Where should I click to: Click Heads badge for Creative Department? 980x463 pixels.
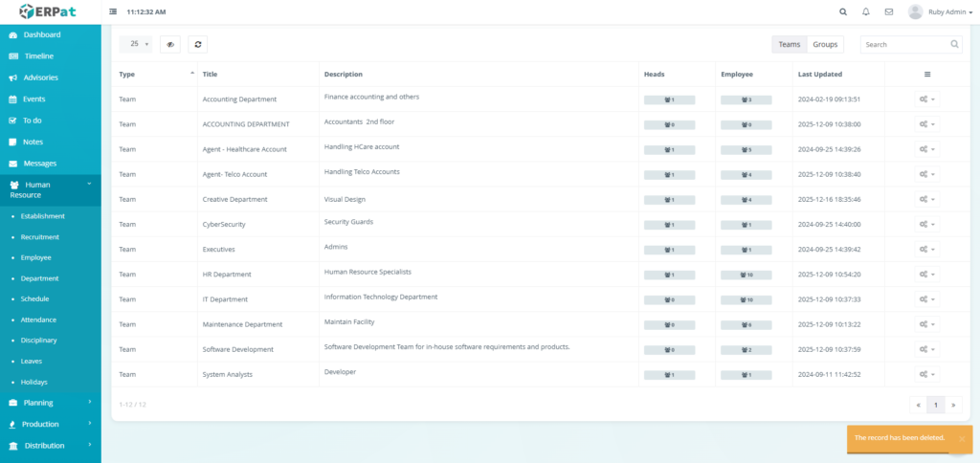pyautogui.click(x=669, y=200)
